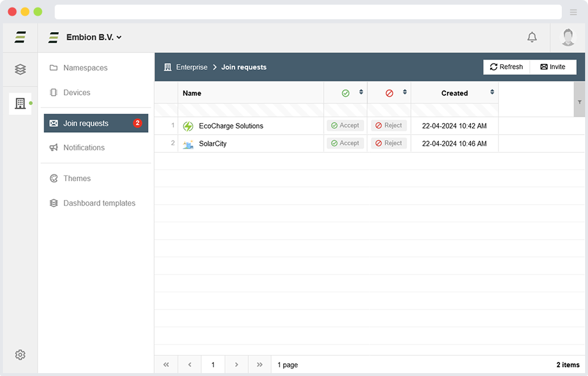Accept the EcoCharge Solutions join request
588x376 pixels.
coord(345,125)
